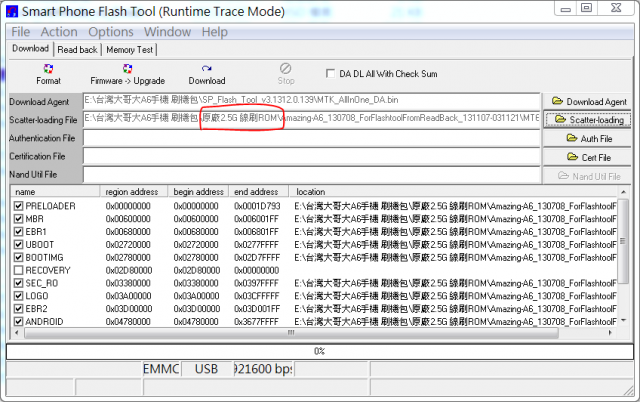Open the File menu
The width and height of the screenshot is (640, 402).
20,32
